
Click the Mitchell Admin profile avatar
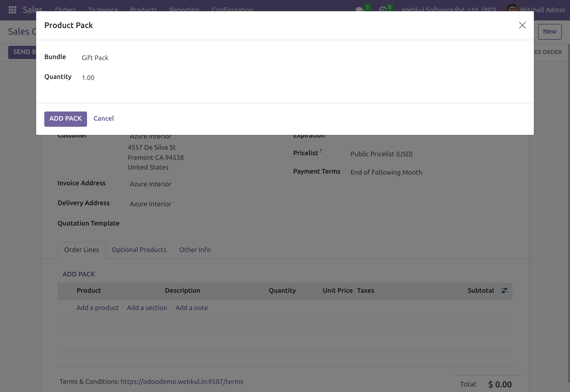pos(511,10)
